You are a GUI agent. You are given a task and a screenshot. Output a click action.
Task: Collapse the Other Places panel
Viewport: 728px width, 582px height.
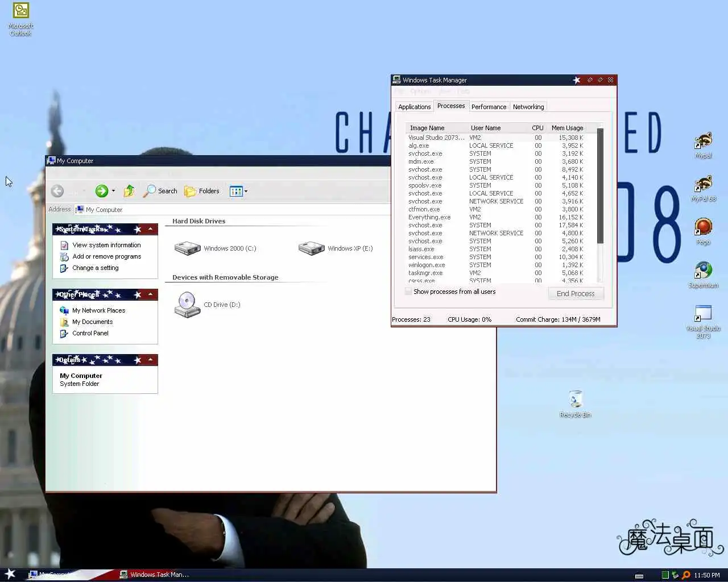coord(150,294)
